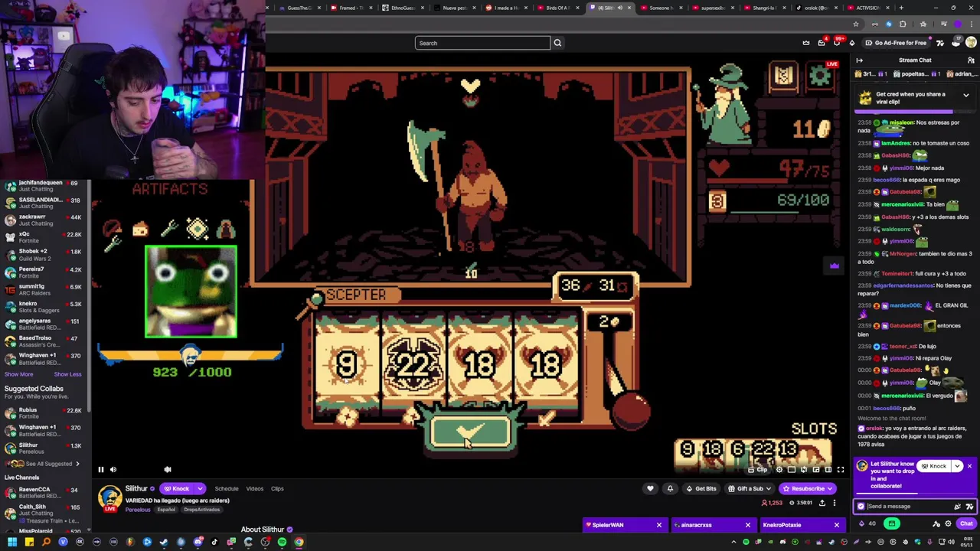
Task: Expand viral clip cred banner chevron
Action: pyautogui.click(x=965, y=95)
